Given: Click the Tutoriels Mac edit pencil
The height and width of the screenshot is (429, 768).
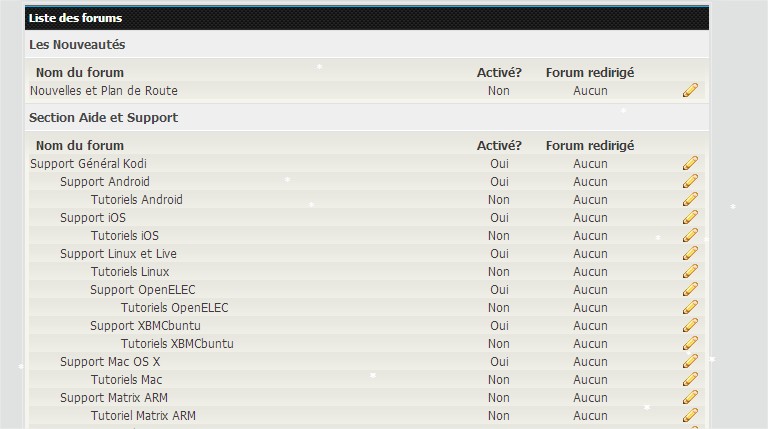Looking at the screenshot, I should 690,379.
